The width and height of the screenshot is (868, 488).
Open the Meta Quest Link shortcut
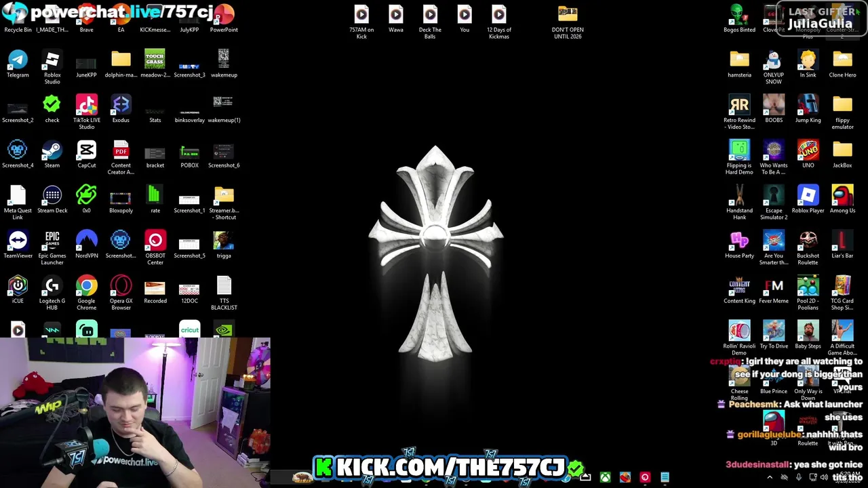click(18, 202)
